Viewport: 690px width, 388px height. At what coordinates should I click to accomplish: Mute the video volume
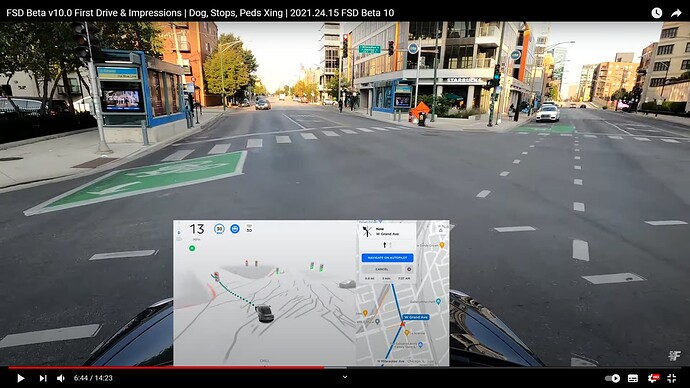61,378
